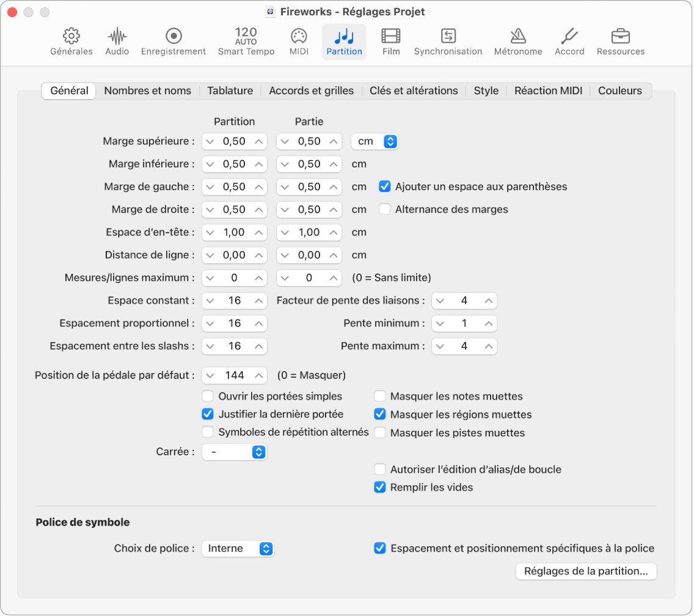Open the Choix de police dropdown

(238, 548)
